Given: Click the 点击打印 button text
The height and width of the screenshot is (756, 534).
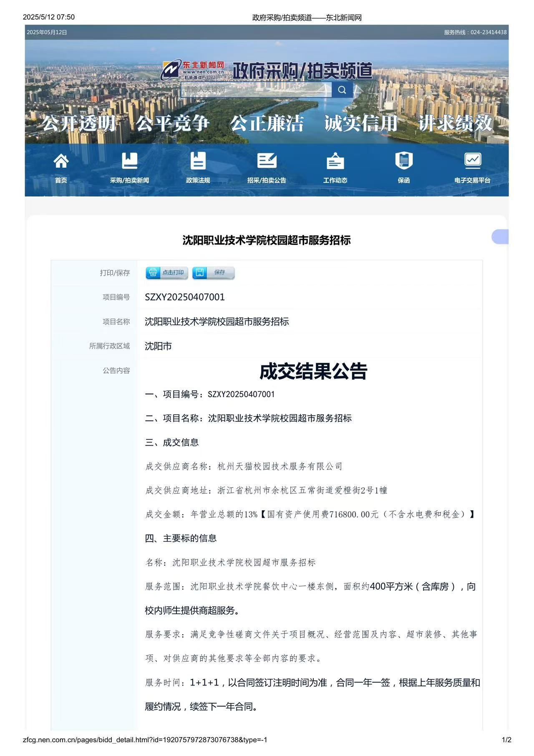Looking at the screenshot, I should click(x=173, y=272).
